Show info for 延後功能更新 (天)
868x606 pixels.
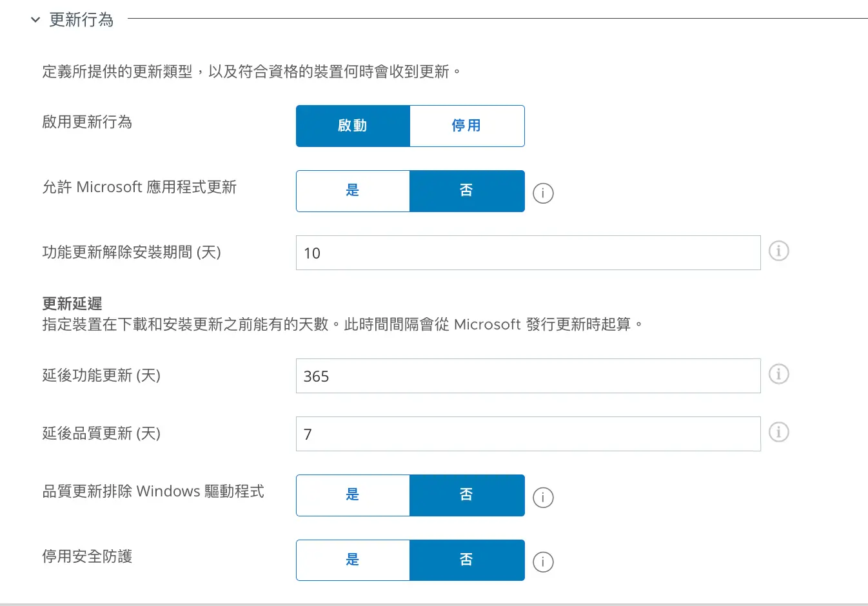pos(778,374)
